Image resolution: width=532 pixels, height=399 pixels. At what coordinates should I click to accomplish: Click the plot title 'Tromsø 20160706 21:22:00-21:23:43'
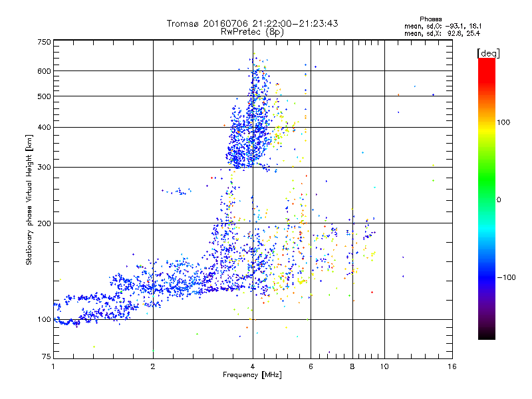(252, 23)
